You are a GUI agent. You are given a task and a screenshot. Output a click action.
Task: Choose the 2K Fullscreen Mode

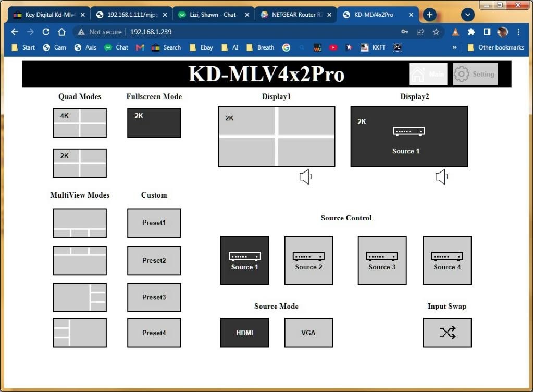pos(154,123)
